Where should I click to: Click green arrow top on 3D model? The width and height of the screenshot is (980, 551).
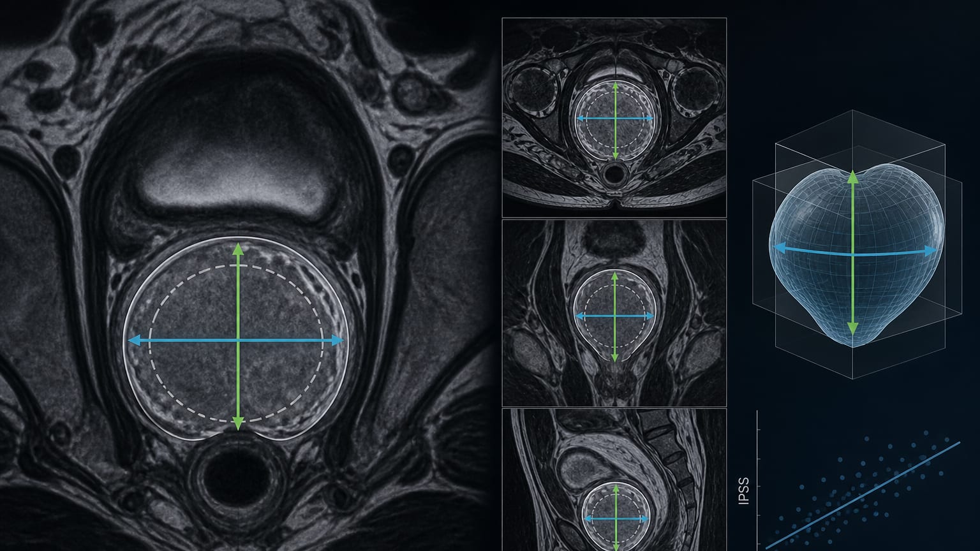[852, 178]
